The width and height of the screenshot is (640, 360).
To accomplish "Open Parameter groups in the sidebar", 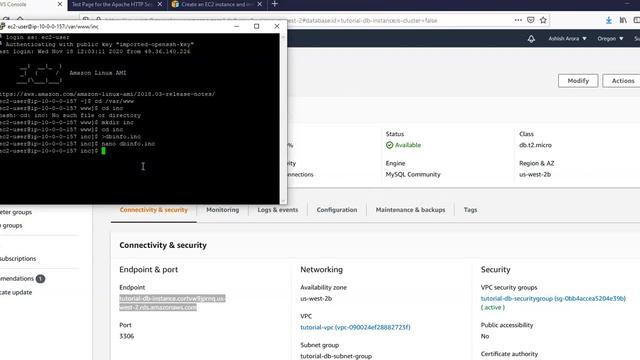I will tap(16, 212).
